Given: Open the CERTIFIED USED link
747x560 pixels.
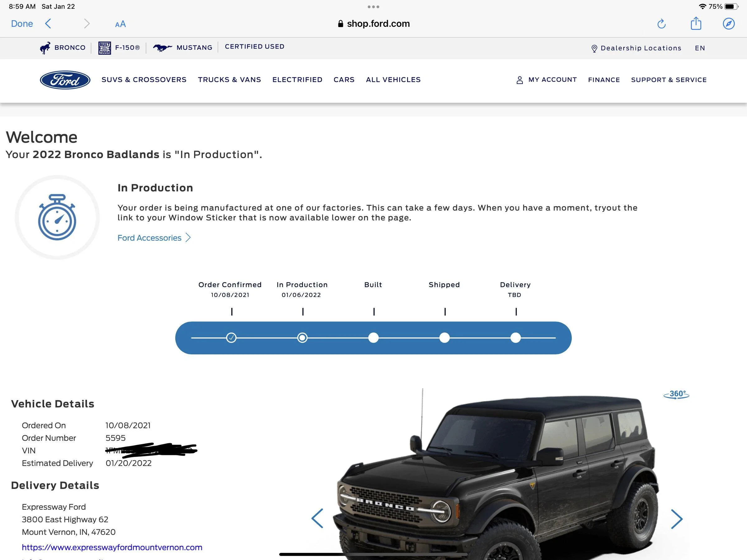Looking at the screenshot, I should [x=255, y=47].
